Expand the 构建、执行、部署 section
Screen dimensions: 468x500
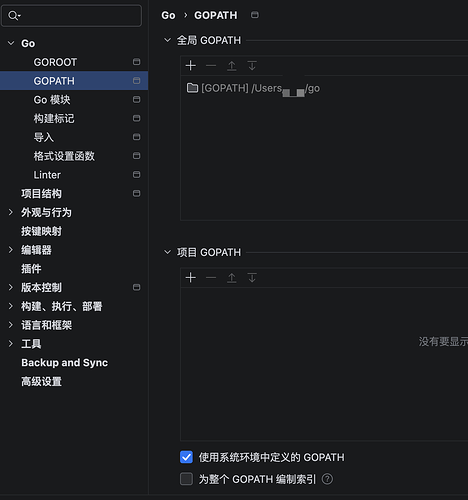pyautogui.click(x=11, y=306)
